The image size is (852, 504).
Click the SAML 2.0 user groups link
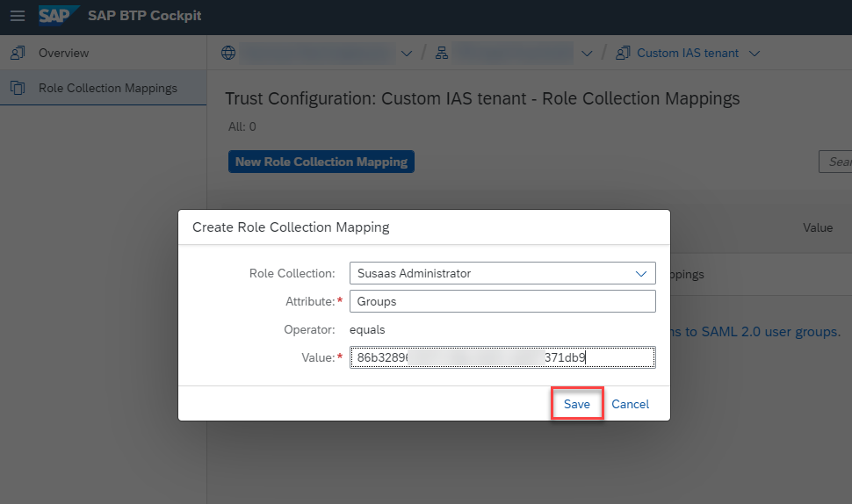[755, 332]
